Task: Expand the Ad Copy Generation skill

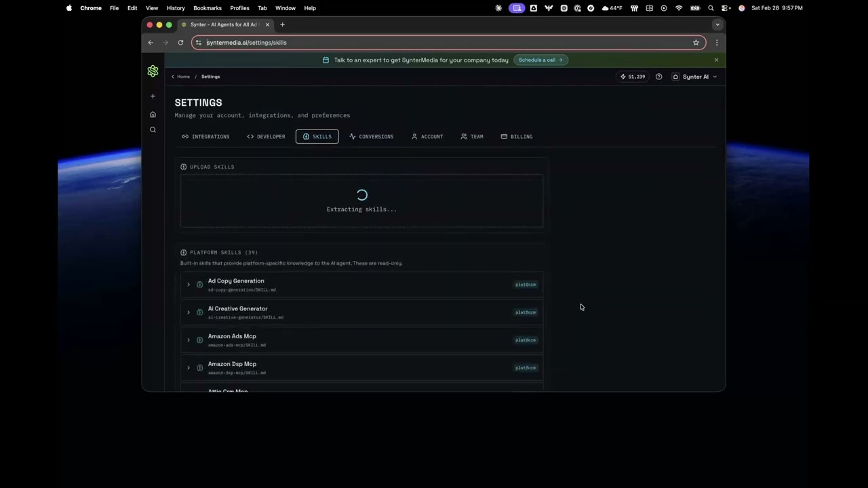Action: (x=189, y=285)
